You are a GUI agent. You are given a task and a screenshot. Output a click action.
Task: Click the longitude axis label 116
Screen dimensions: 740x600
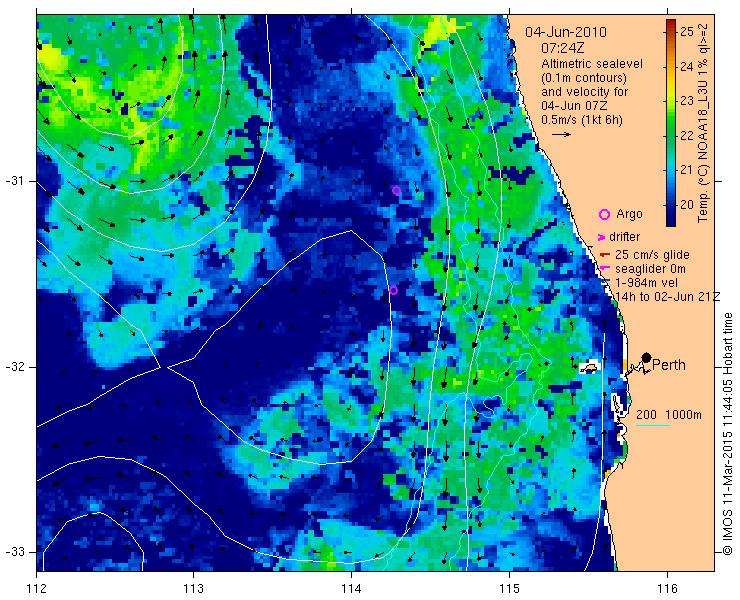coord(667,588)
